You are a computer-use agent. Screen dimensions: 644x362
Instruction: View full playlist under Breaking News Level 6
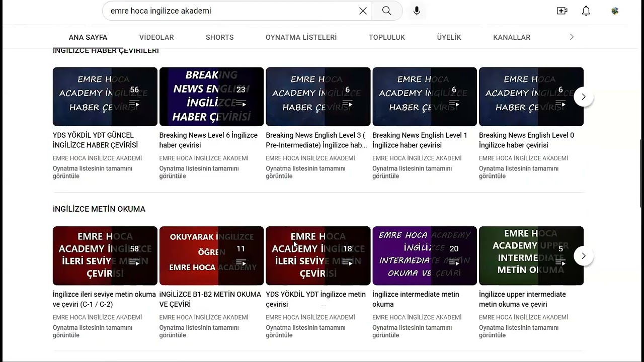199,172
